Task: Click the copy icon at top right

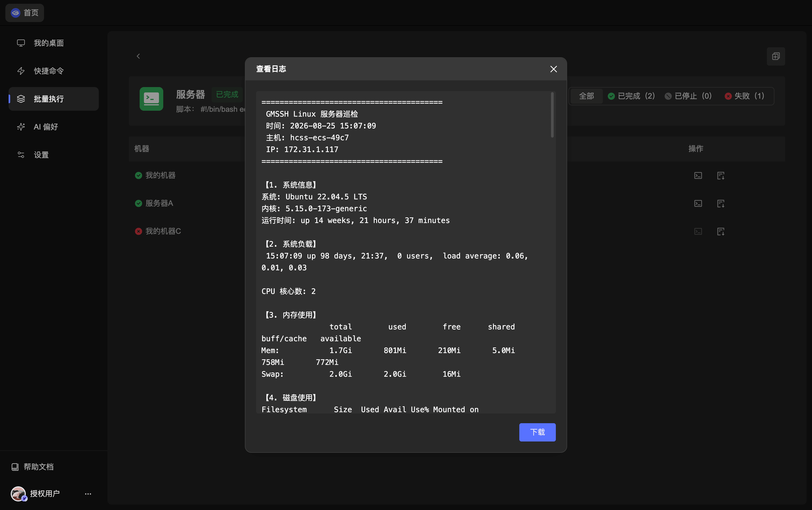Action: click(x=776, y=56)
